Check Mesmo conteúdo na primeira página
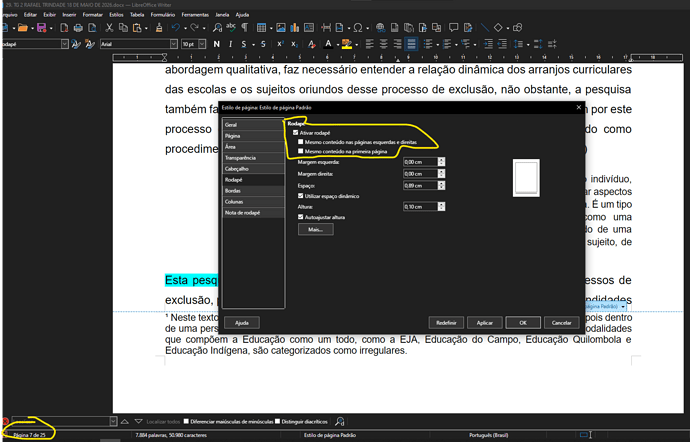This screenshot has height=442, width=690. pos(301,151)
